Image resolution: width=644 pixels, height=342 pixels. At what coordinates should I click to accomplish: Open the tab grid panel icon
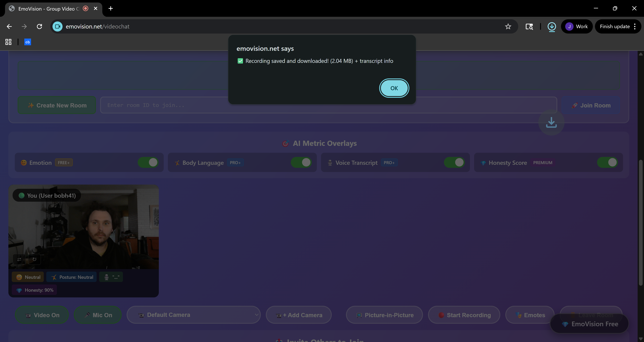(8, 42)
